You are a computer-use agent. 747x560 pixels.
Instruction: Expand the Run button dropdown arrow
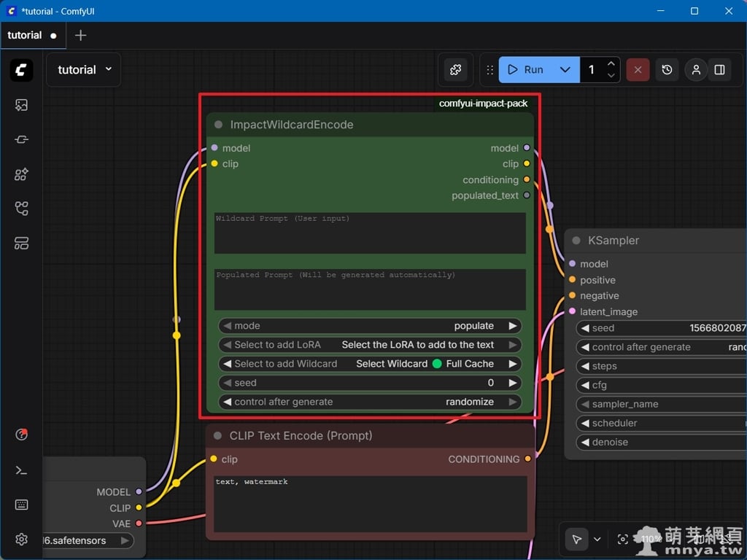tap(565, 70)
